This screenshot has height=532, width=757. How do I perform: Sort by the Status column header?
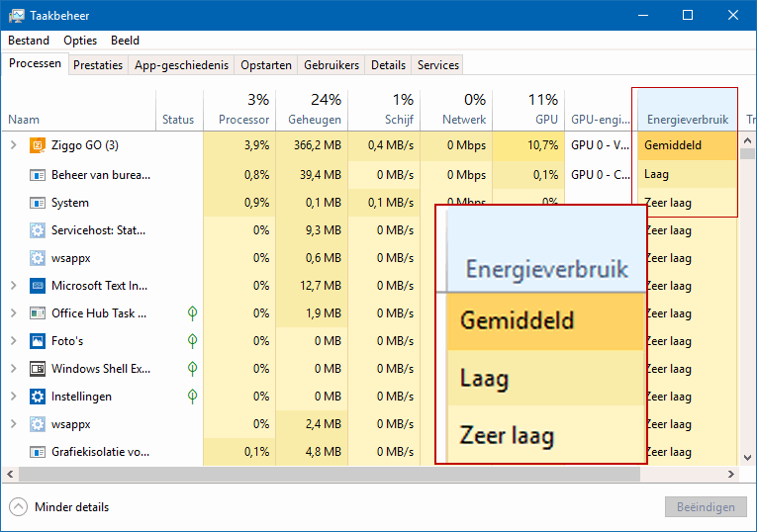pos(179,111)
